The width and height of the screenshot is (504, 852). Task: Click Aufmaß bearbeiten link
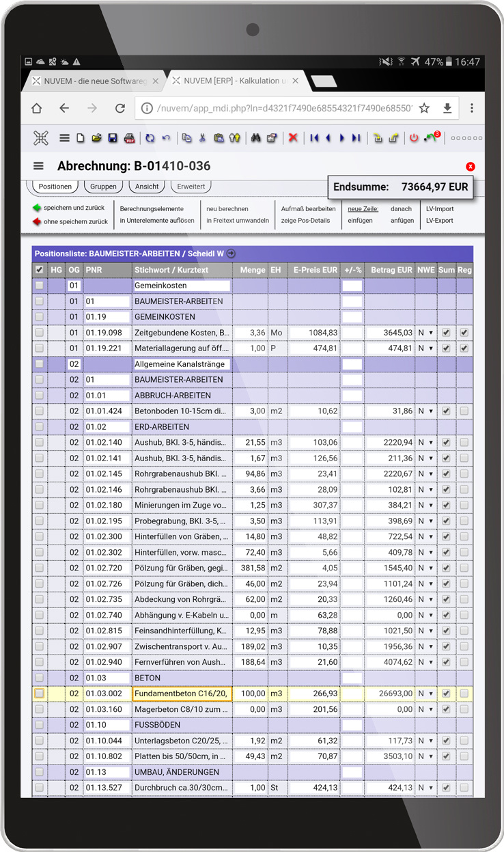[309, 208]
